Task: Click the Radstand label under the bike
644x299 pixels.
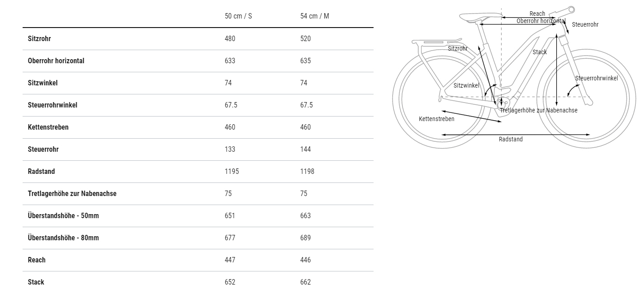Action: [511, 140]
